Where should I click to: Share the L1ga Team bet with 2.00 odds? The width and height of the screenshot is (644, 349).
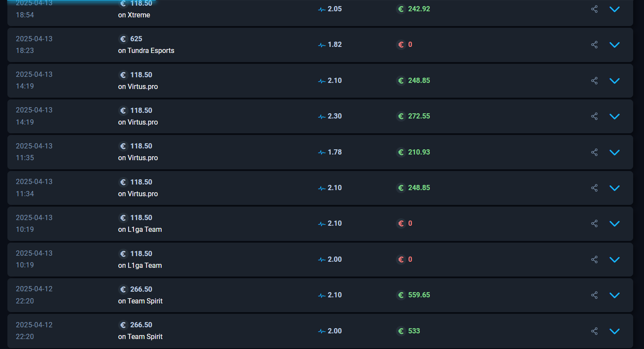coord(594,260)
